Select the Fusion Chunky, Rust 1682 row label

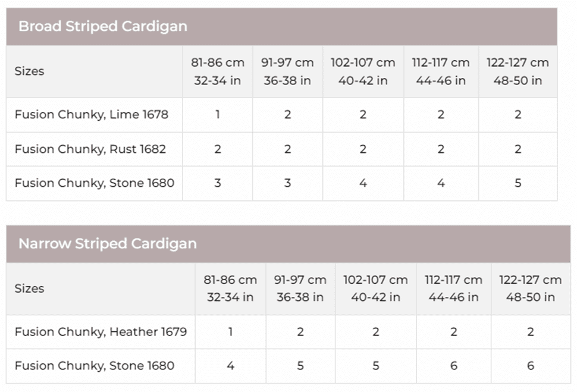(x=90, y=149)
